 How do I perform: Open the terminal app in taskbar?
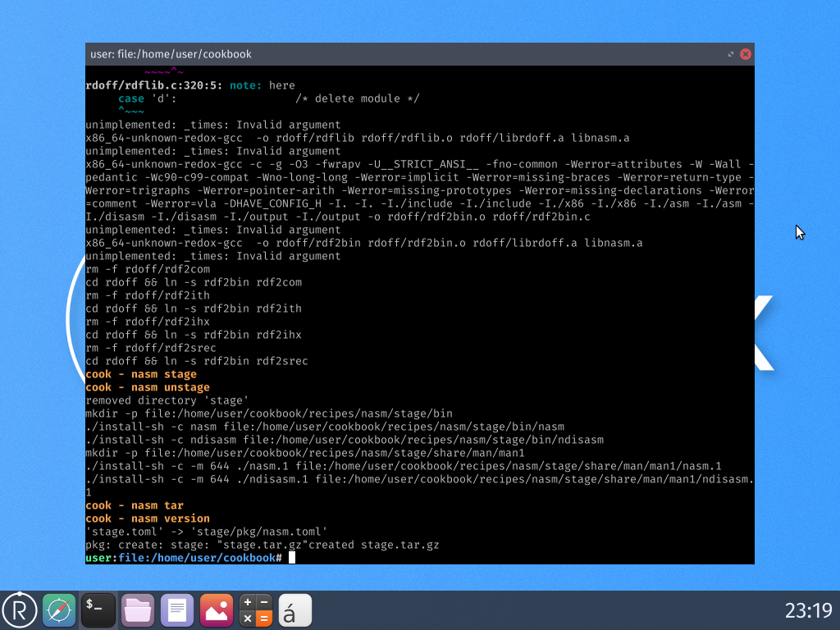coord(98,610)
